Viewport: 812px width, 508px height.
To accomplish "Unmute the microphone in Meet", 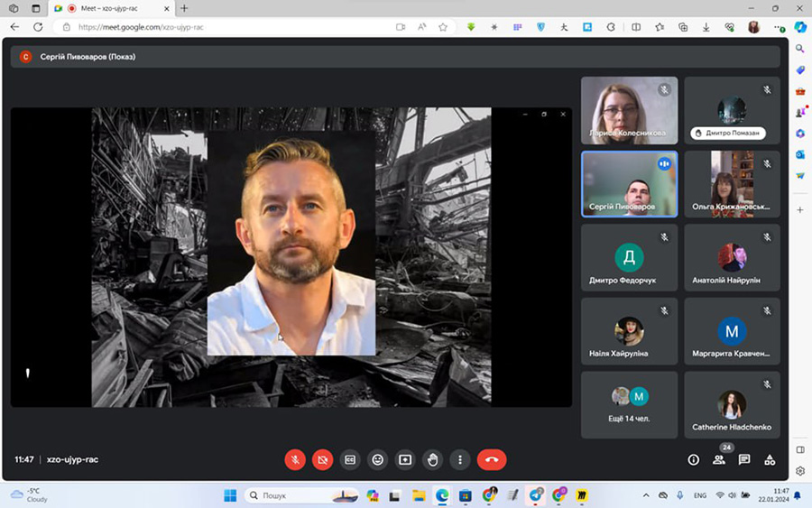I will [x=295, y=459].
